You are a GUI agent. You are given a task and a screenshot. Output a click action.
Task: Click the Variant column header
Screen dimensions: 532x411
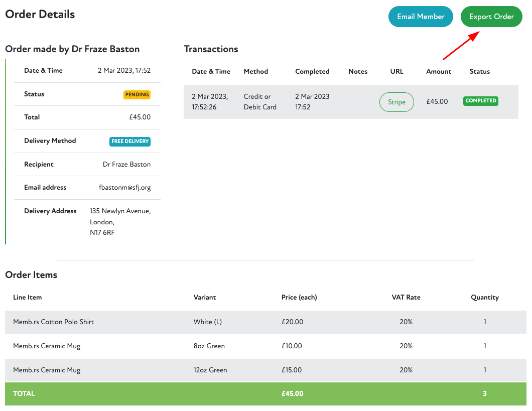[x=205, y=297]
